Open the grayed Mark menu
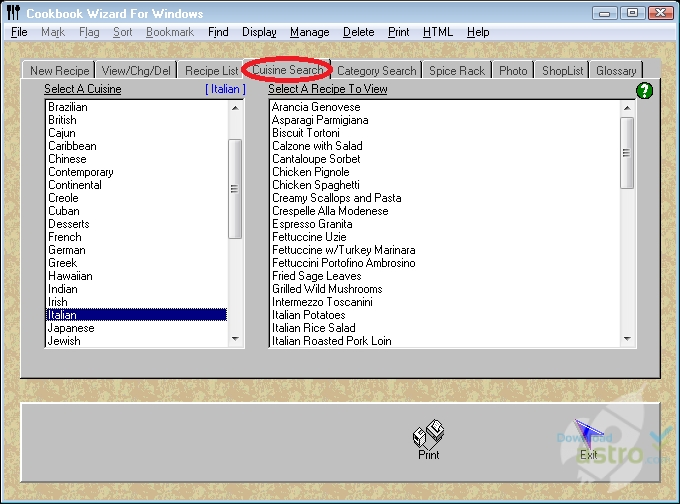This screenshot has height=504, width=680. (x=53, y=32)
